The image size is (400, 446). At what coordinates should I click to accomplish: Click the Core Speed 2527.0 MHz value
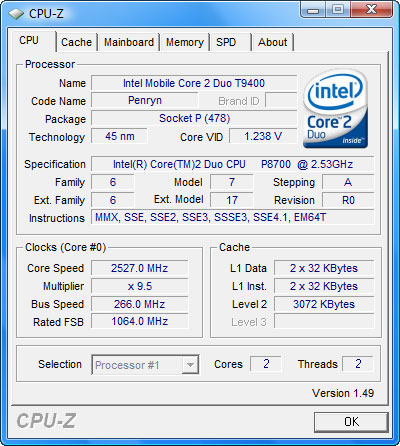point(140,268)
